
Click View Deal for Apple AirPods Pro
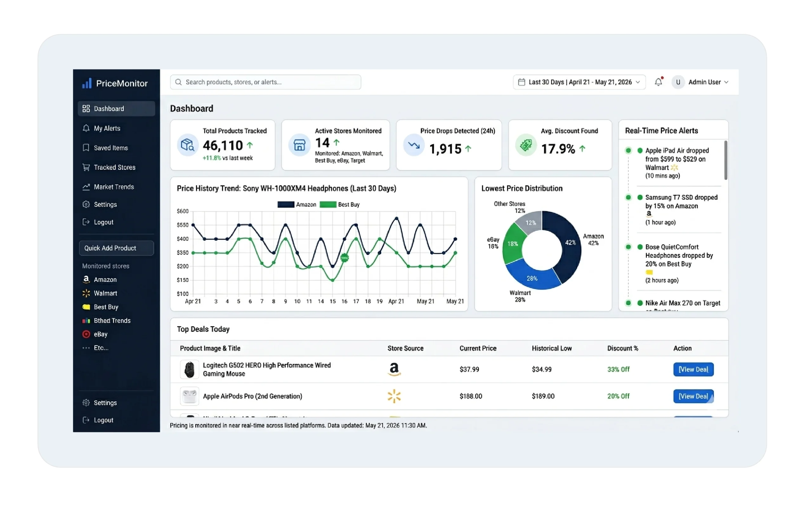pos(693,396)
